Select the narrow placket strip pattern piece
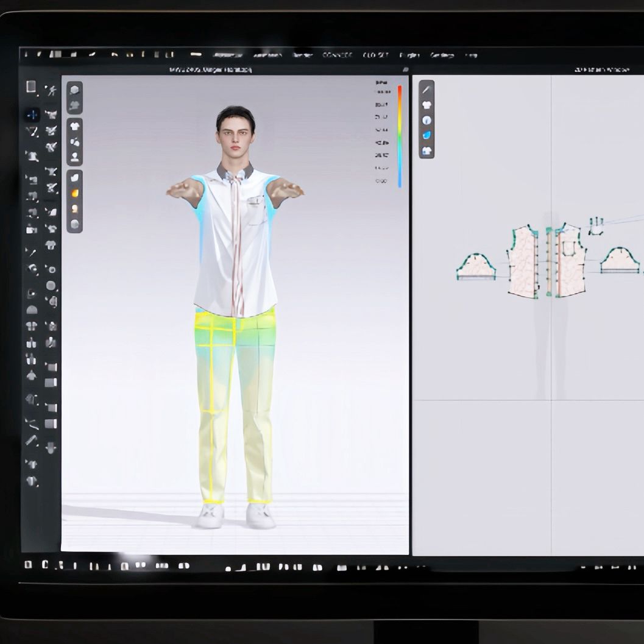Image resolution: width=644 pixels, height=644 pixels. point(549,261)
